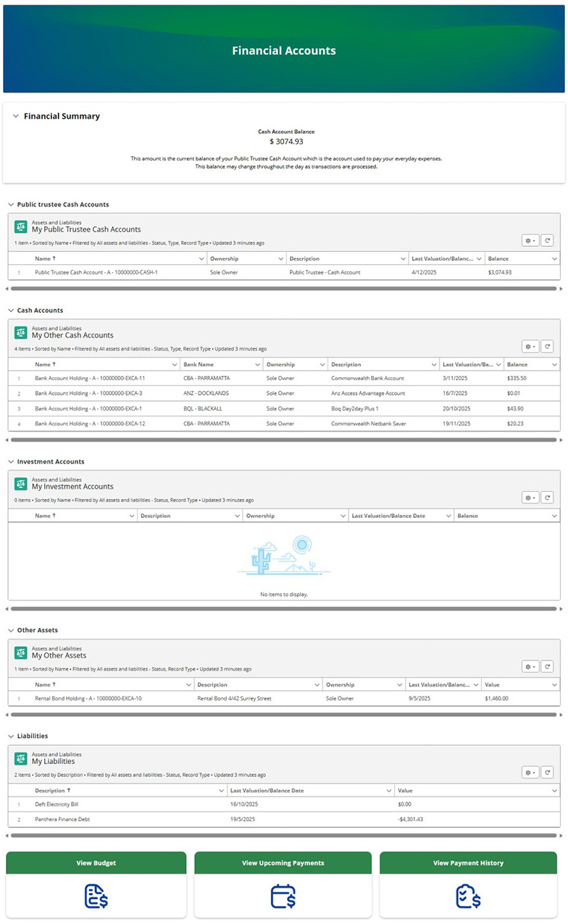Collapse the Investment Accounts section
Image resolution: width=568 pixels, height=924 pixels.
point(11,462)
